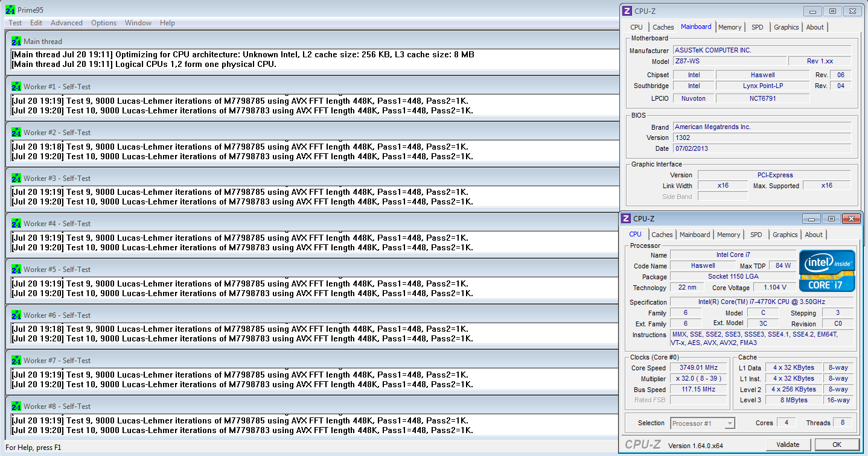Image resolution: width=868 pixels, height=456 pixels.
Task: Click the Intel Core i7 logo badge
Action: (x=827, y=271)
